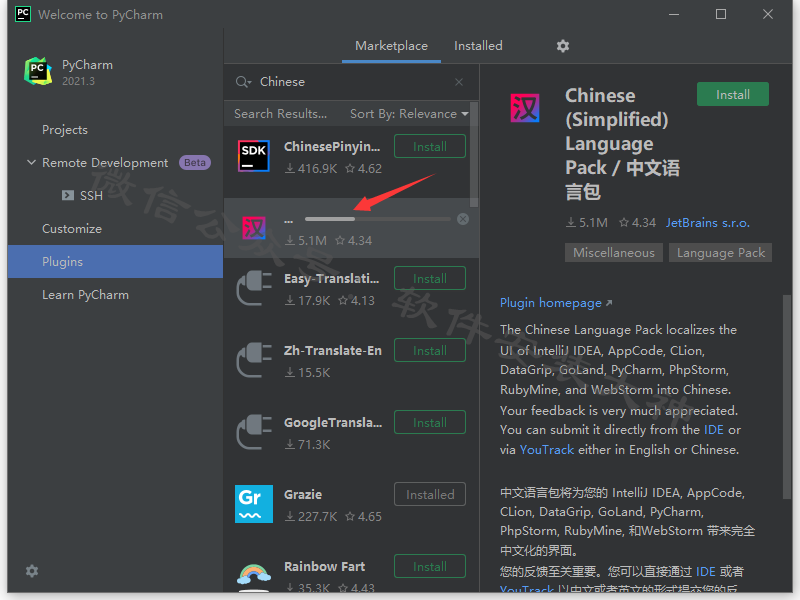Click the Miscellaneous tag
The height and width of the screenshot is (600, 800).
[x=614, y=253]
